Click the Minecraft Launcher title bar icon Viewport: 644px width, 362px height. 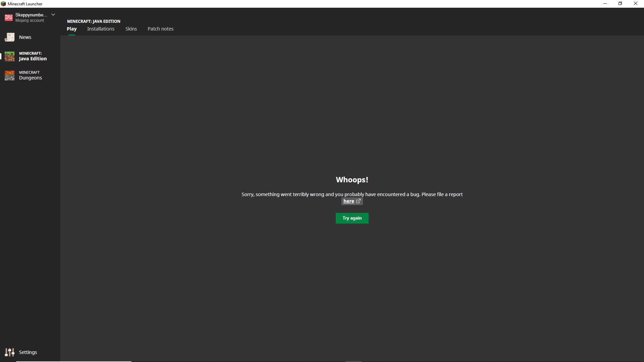tap(3, 4)
